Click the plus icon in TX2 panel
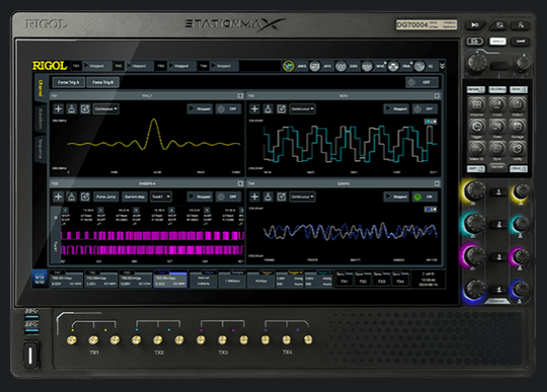The image size is (547, 392). coord(255,109)
